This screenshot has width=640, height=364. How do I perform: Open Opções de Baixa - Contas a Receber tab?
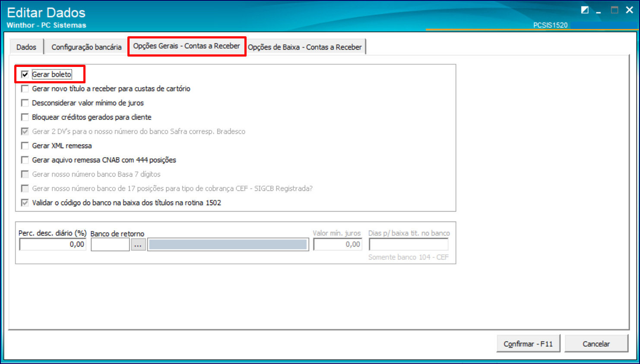[305, 47]
